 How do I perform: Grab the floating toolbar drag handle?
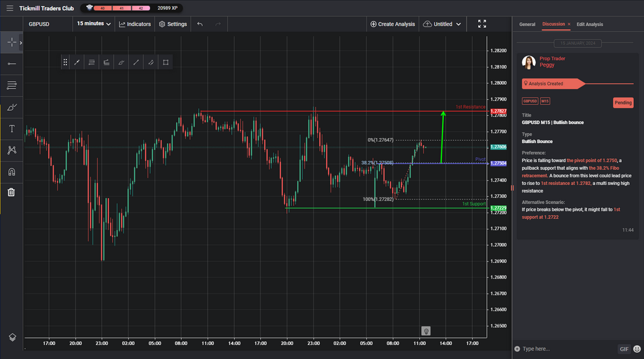pos(65,63)
